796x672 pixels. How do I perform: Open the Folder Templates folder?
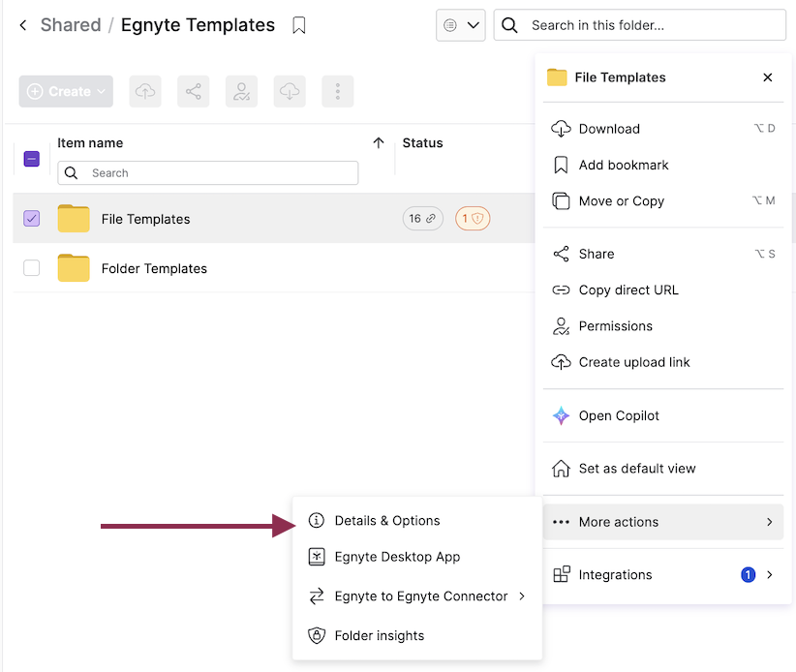coord(154,269)
